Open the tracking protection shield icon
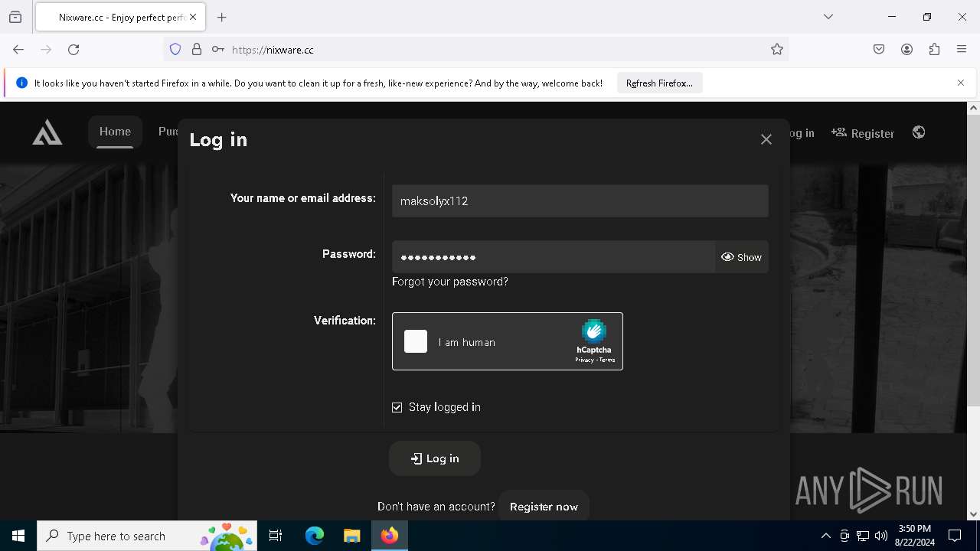This screenshot has height=551, width=980. (175, 50)
